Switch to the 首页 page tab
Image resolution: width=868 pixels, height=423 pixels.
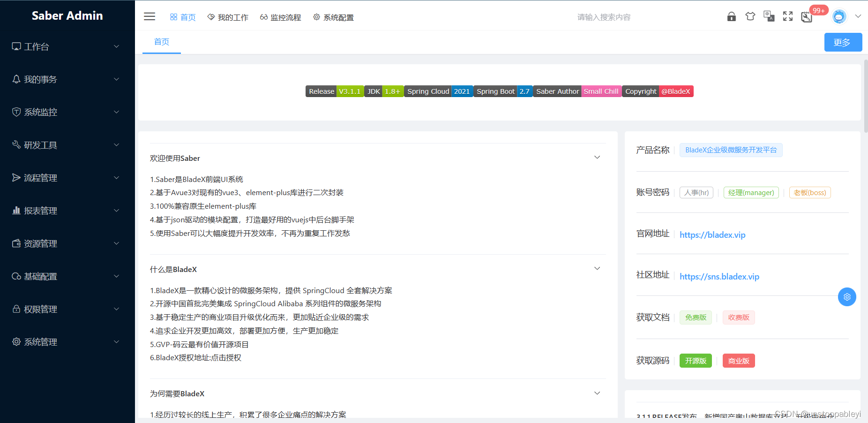click(x=162, y=42)
